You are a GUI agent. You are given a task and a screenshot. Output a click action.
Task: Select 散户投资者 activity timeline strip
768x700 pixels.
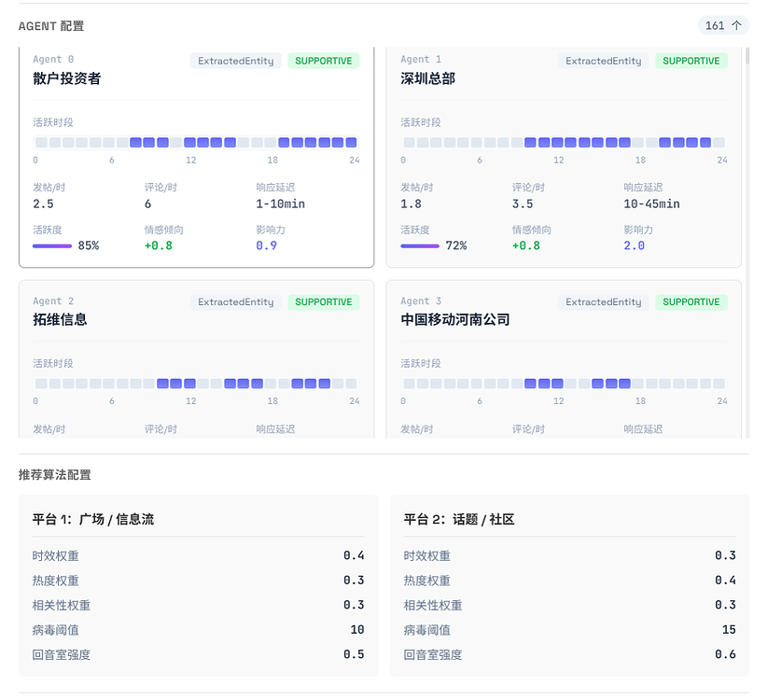tap(196, 143)
